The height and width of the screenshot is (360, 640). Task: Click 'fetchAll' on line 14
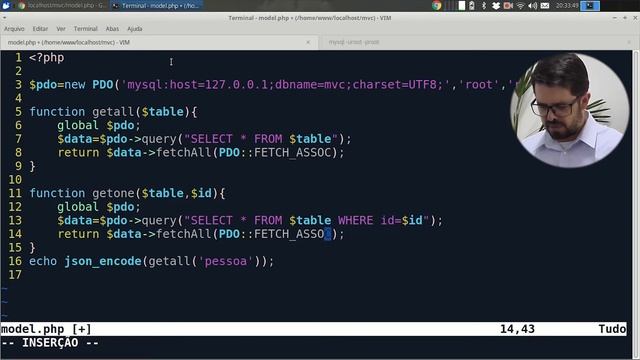(x=183, y=234)
